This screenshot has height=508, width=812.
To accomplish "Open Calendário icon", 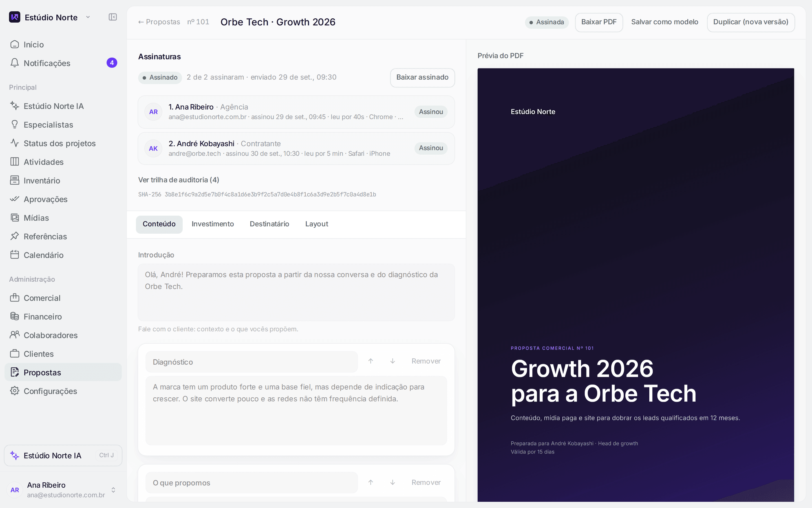I will 14,255.
